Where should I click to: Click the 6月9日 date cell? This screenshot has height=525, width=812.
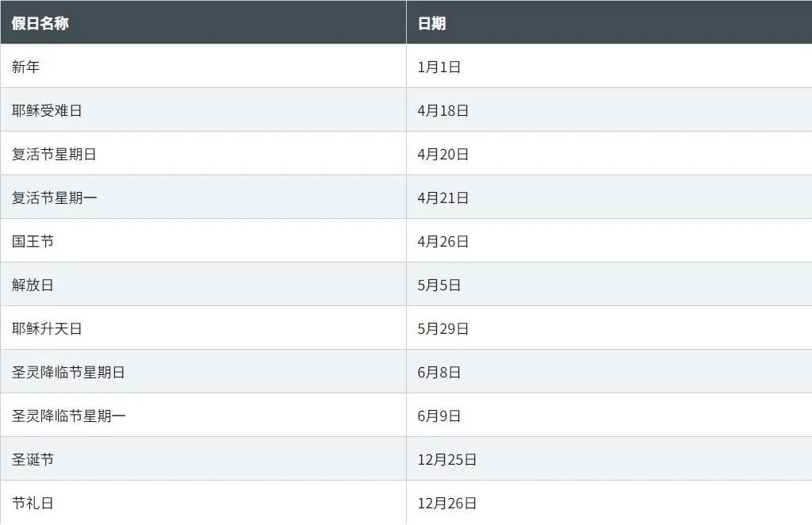pyautogui.click(x=439, y=416)
